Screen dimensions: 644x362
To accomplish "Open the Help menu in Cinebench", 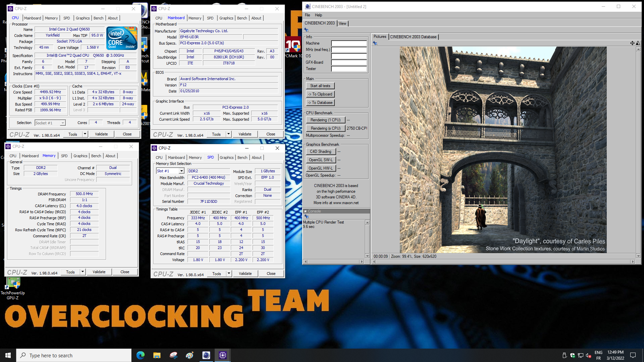I will (318, 15).
